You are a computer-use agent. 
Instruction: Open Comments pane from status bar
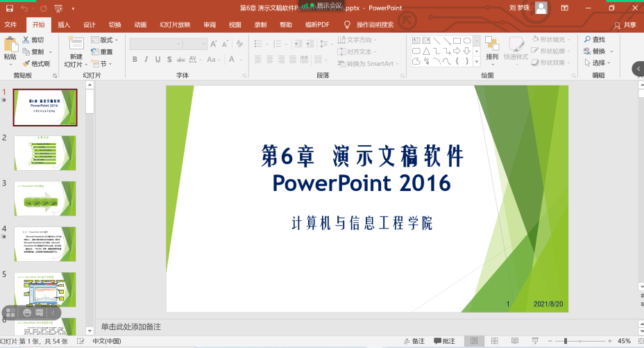[x=445, y=341]
